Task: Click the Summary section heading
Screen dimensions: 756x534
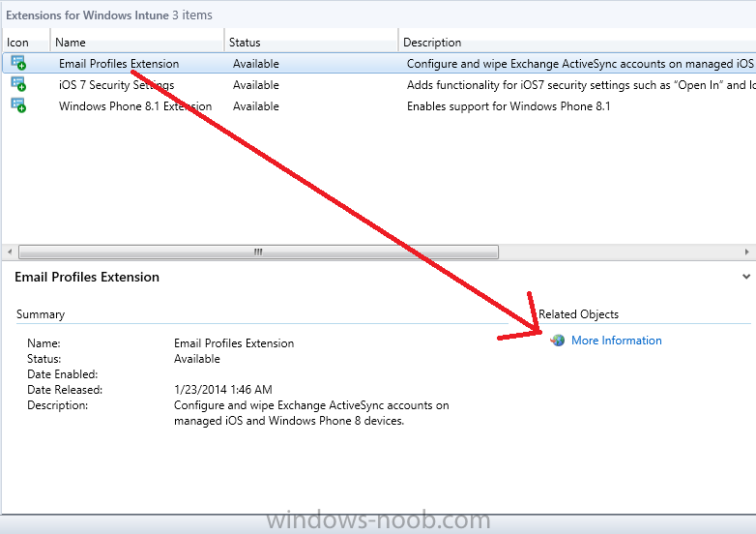Action: coord(41,314)
